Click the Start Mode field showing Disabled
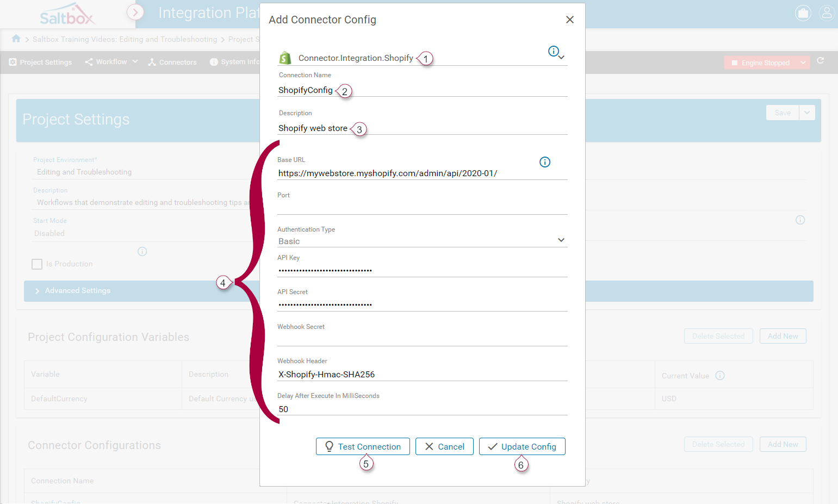Image resolution: width=838 pixels, height=504 pixels. pos(146,233)
